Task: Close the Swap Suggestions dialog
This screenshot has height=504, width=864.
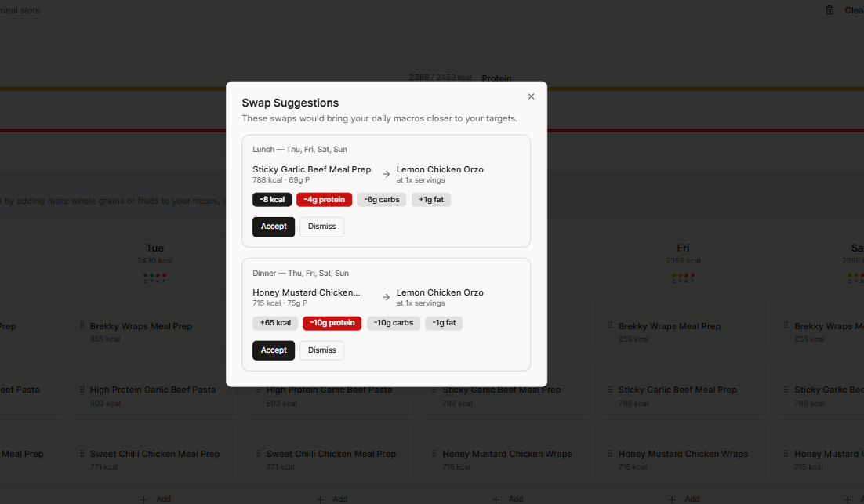Action: coord(532,96)
